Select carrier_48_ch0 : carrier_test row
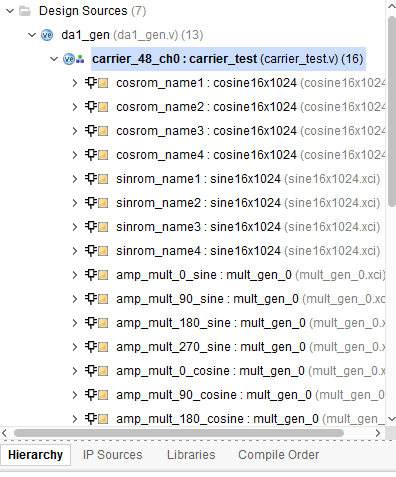The height and width of the screenshot is (477, 396). pyautogui.click(x=228, y=59)
